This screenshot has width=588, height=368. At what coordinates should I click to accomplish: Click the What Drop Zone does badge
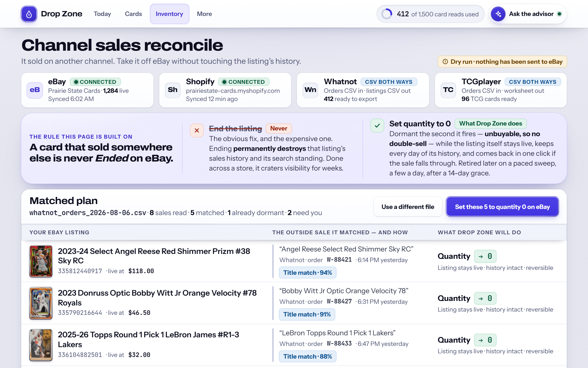490,123
